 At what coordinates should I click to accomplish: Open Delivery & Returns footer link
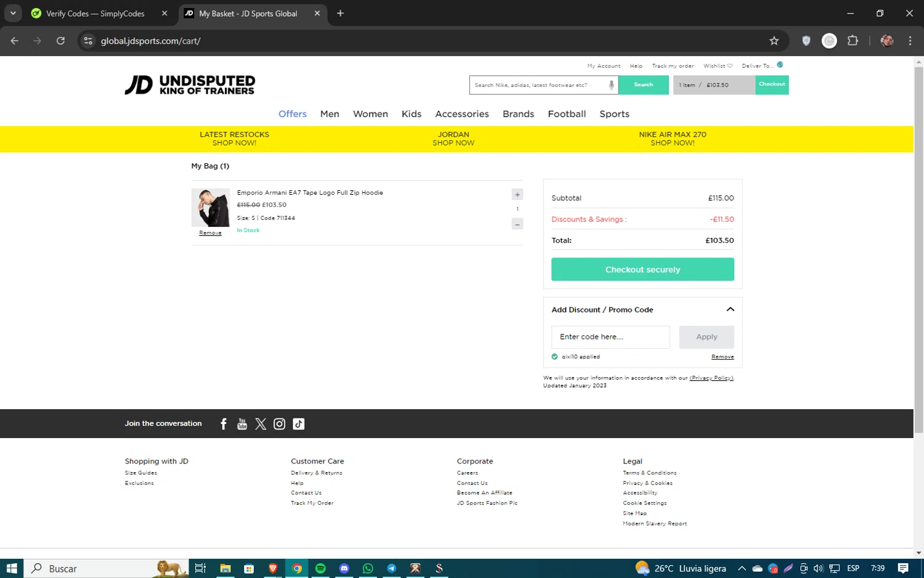point(317,473)
